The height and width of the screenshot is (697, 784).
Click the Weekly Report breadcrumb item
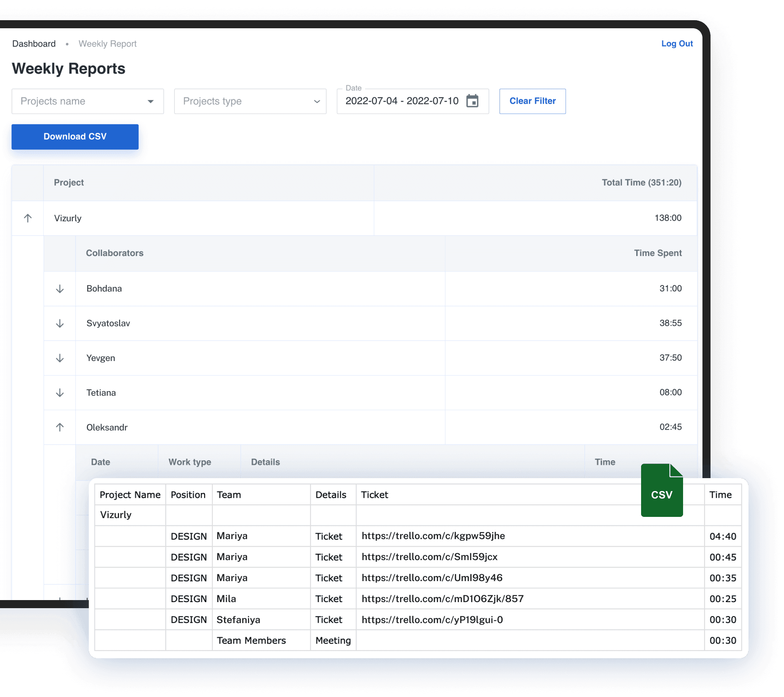tap(107, 43)
